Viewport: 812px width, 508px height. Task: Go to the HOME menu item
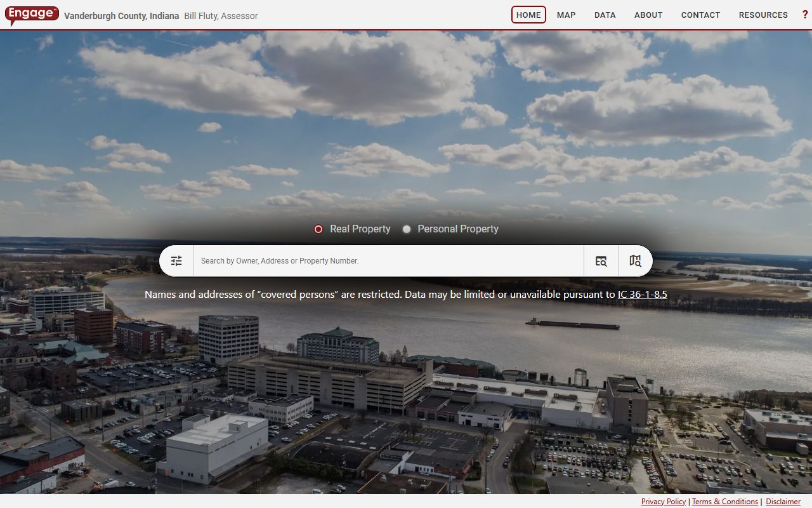coord(528,15)
